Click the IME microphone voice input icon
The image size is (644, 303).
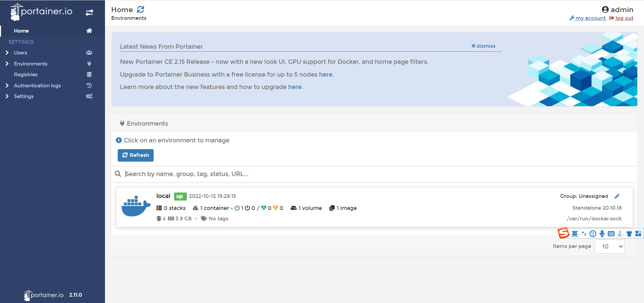(602, 234)
